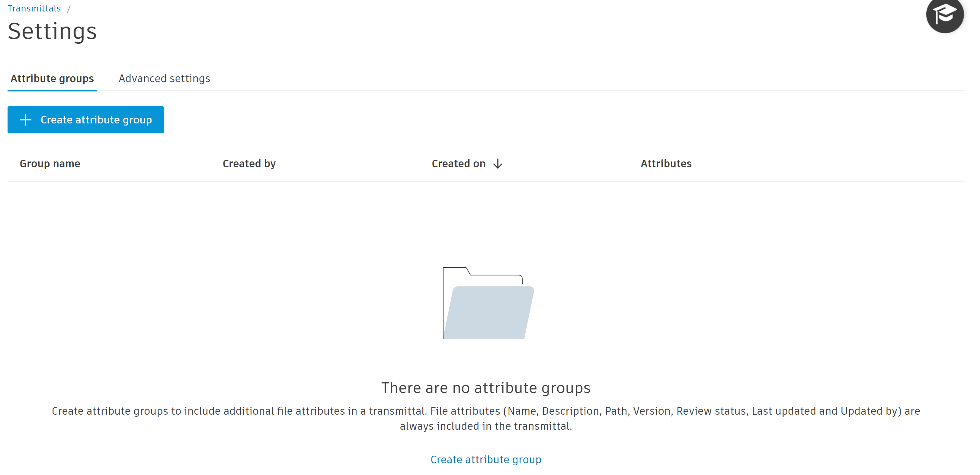
Task: Sort by Created on column header
Action: pyautogui.click(x=458, y=164)
